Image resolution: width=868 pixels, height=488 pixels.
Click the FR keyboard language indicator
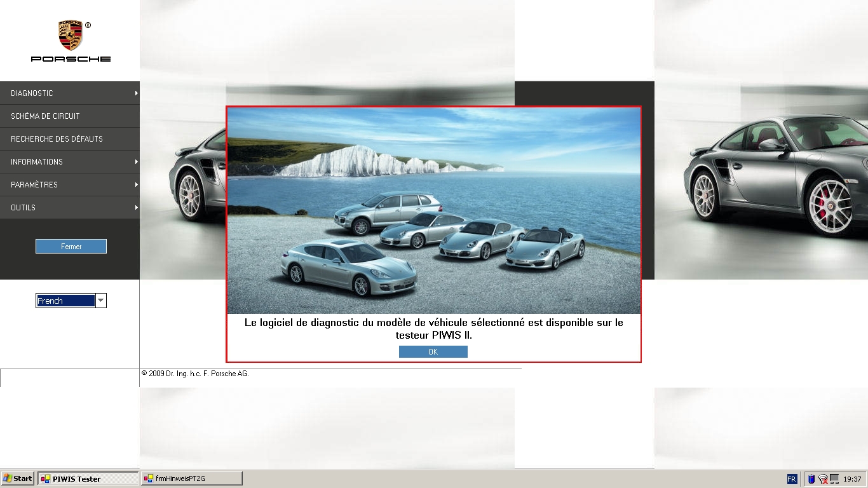coord(792,479)
